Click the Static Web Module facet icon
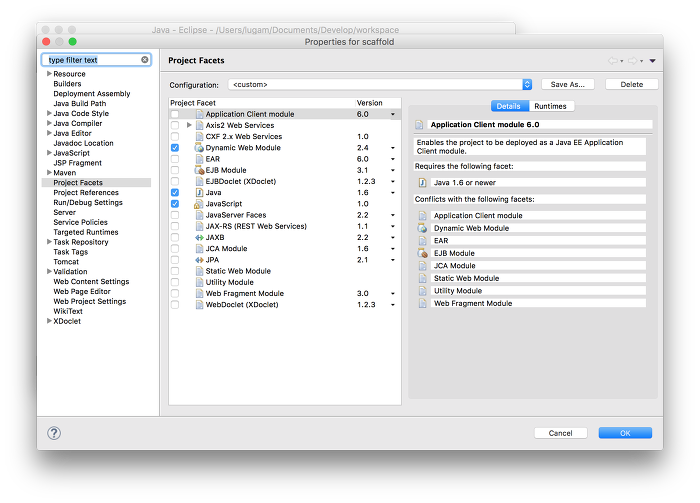 200,271
